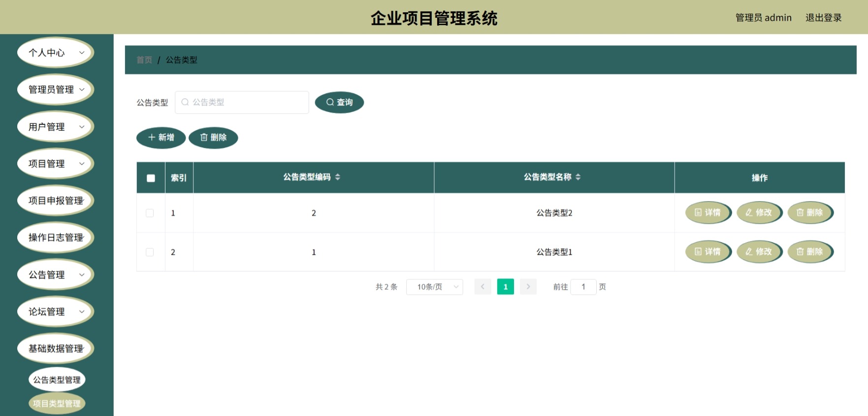This screenshot has width=868, height=416.
Task: Click 操作 column header
Action: [x=760, y=178]
